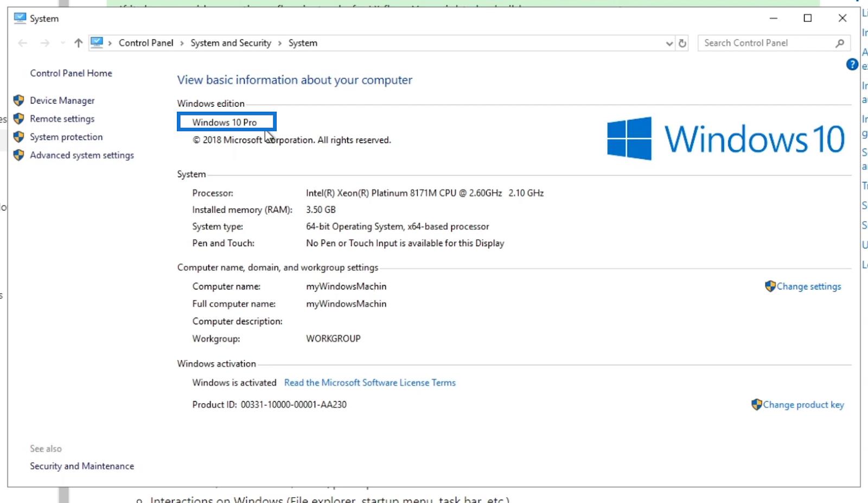The width and height of the screenshot is (868, 503).
Task: Click the Intel Xeon Platinum processor value
Action: [425, 193]
